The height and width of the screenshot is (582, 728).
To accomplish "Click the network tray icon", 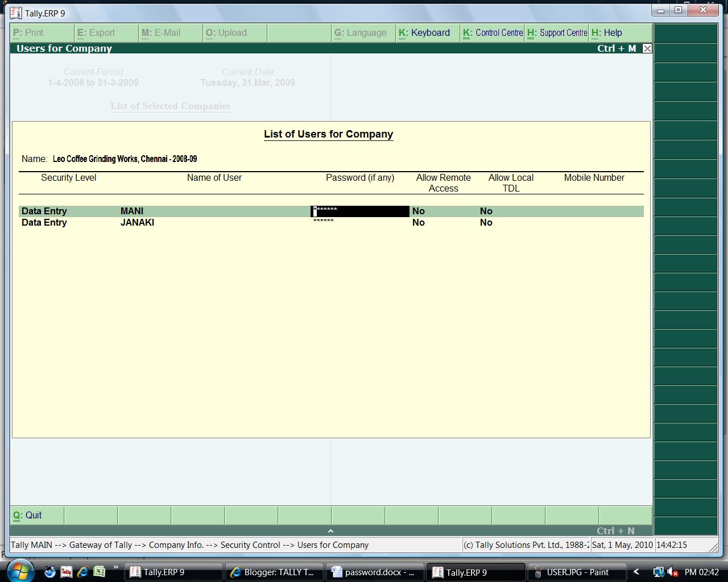I will click(659, 572).
